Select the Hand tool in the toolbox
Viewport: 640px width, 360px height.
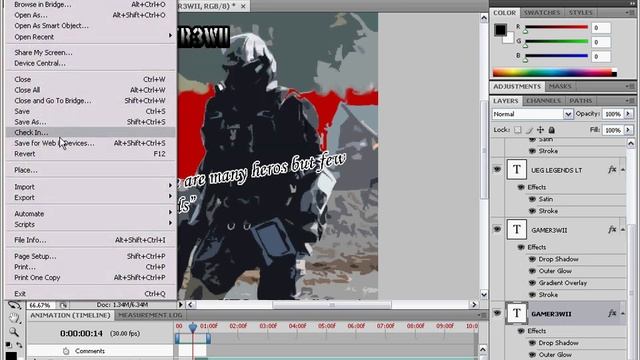click(14, 318)
